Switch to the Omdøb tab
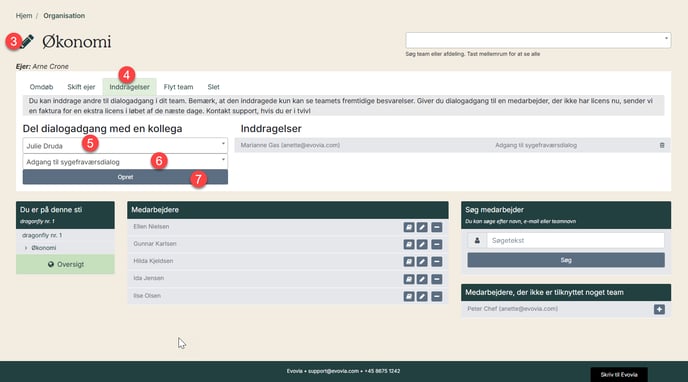This screenshot has width=688, height=382. click(x=41, y=87)
